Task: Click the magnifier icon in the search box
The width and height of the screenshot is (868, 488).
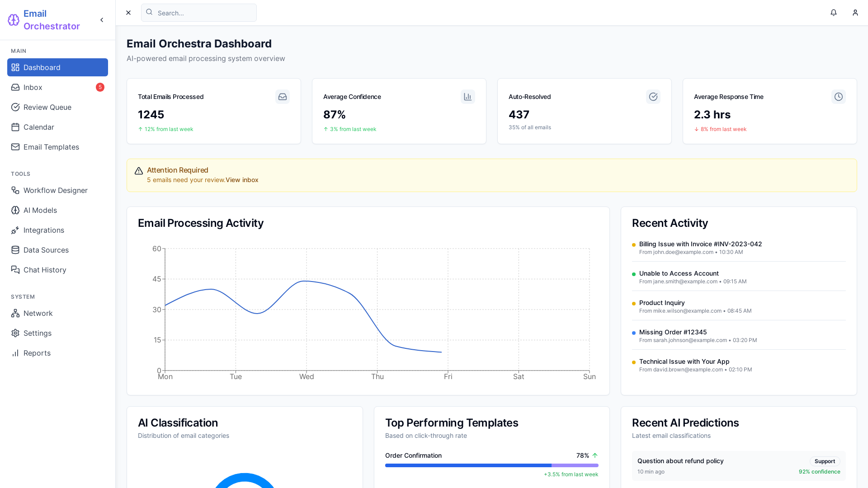Action: coord(149,12)
